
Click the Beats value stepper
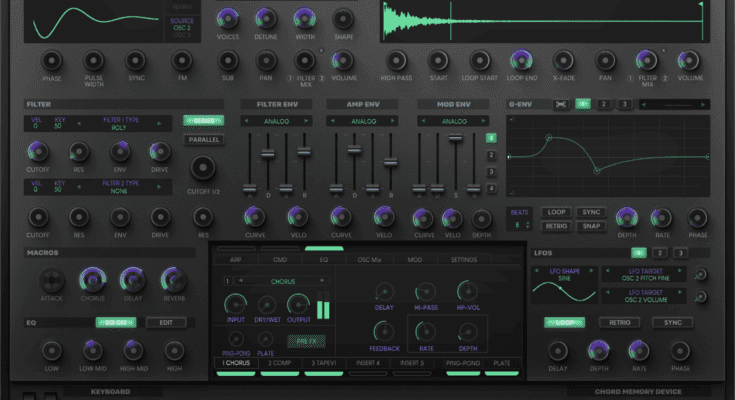tap(519, 226)
